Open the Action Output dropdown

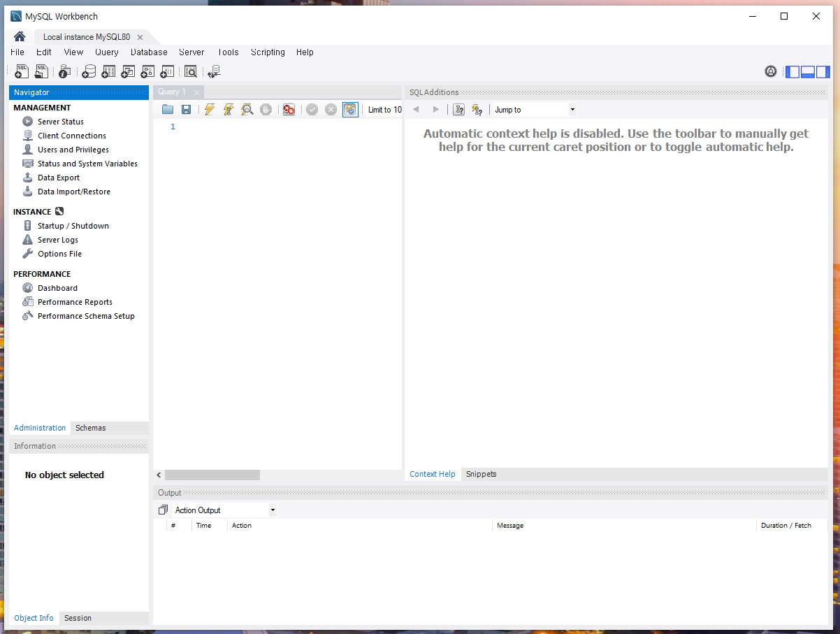pos(225,510)
